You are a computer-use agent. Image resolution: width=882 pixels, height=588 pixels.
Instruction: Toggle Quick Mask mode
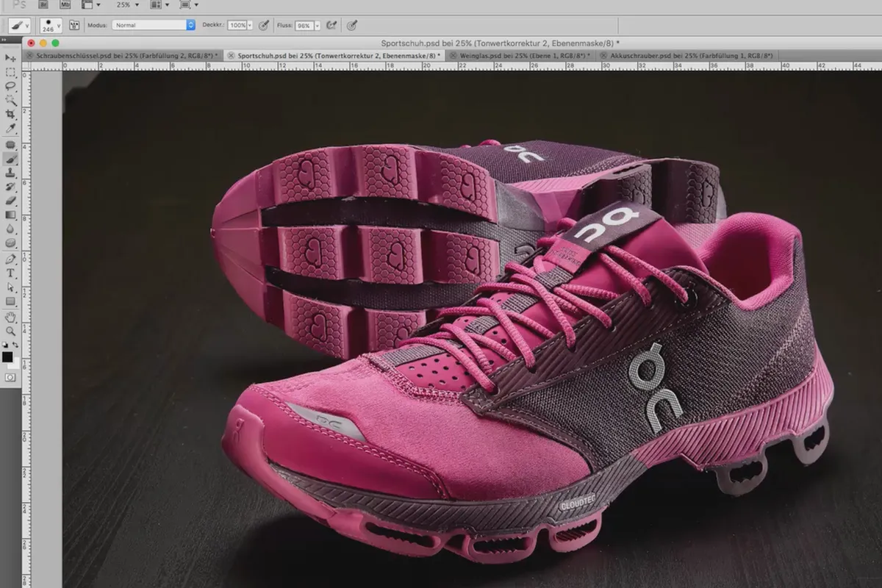point(10,376)
